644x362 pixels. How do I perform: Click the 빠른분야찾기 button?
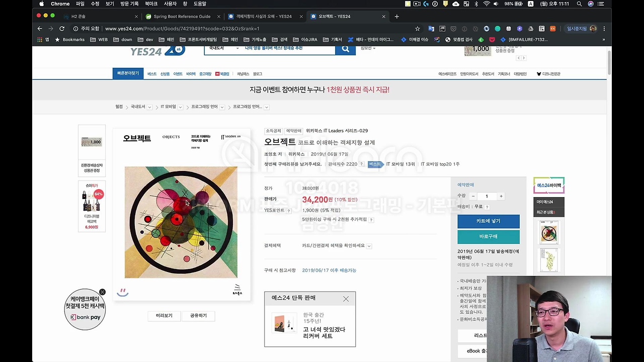pos(128,73)
